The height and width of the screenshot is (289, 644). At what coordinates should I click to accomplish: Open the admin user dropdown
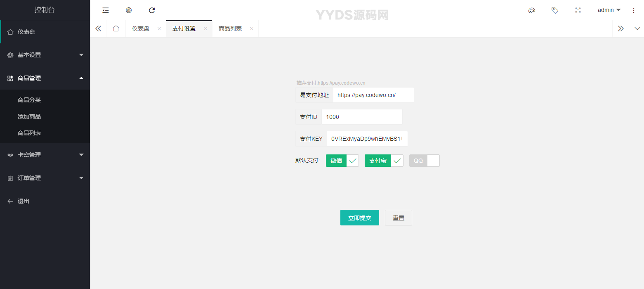pos(609,10)
